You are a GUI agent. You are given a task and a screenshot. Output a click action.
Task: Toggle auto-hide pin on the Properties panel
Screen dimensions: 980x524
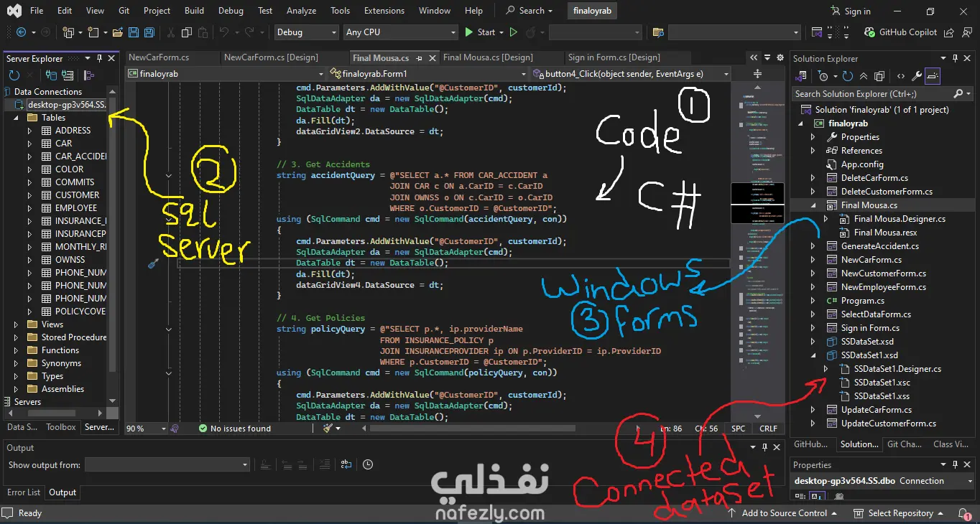[955, 465]
